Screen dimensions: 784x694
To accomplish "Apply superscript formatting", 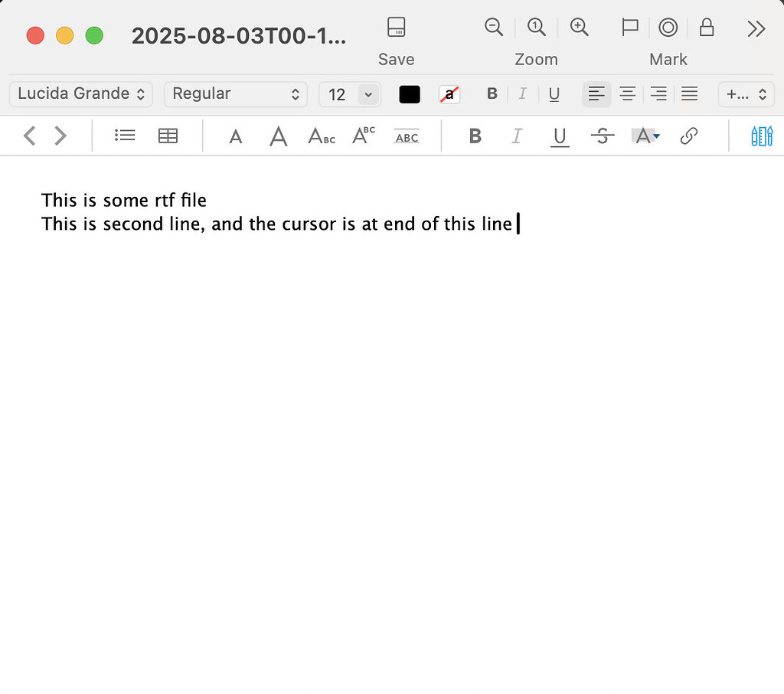I will (362, 136).
